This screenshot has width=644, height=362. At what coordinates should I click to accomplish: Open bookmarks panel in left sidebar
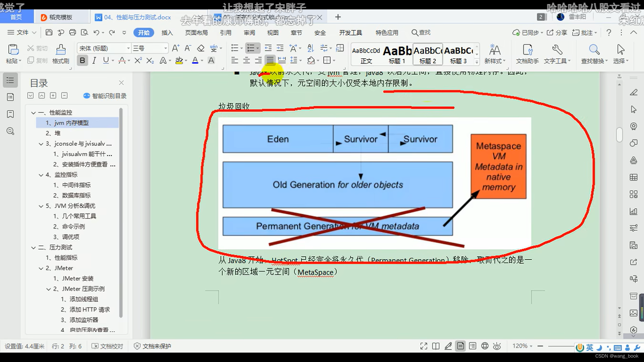coord(10,114)
